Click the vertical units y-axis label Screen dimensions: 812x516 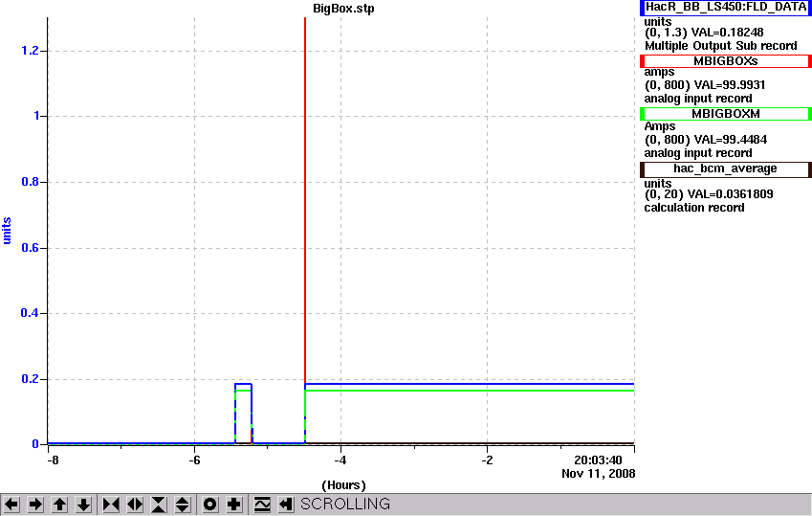(8, 231)
